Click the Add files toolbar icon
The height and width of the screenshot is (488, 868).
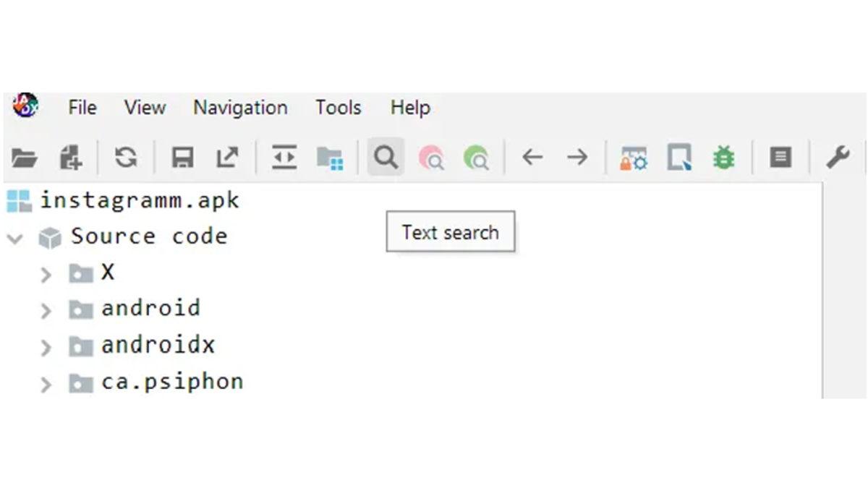point(70,157)
